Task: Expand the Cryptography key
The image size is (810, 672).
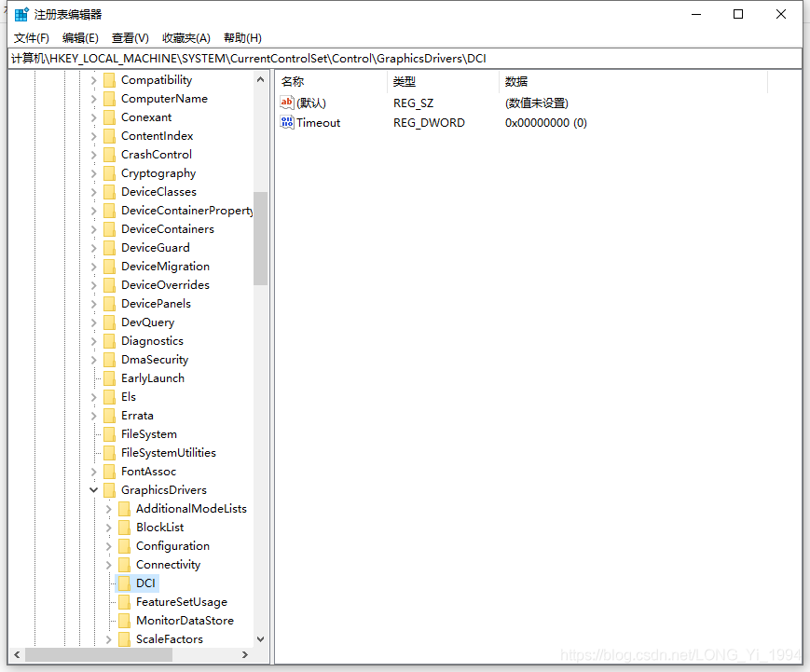Action: click(93, 172)
